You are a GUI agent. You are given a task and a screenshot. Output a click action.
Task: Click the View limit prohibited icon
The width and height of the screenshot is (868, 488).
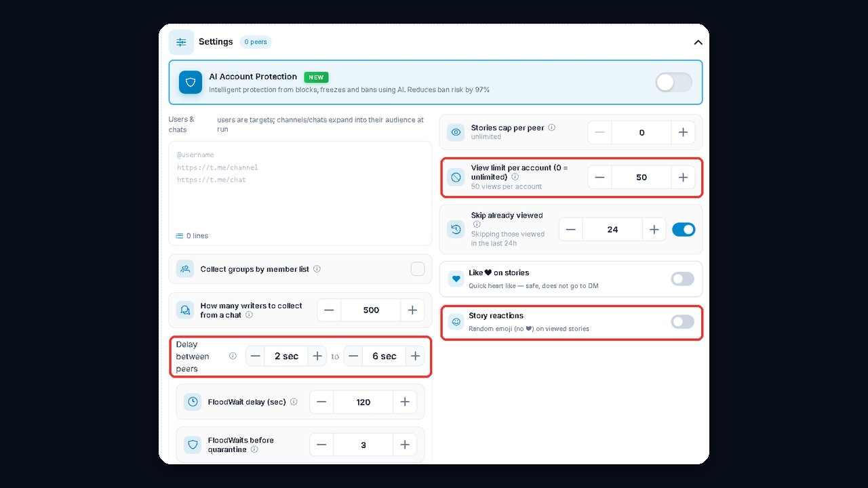click(x=456, y=178)
